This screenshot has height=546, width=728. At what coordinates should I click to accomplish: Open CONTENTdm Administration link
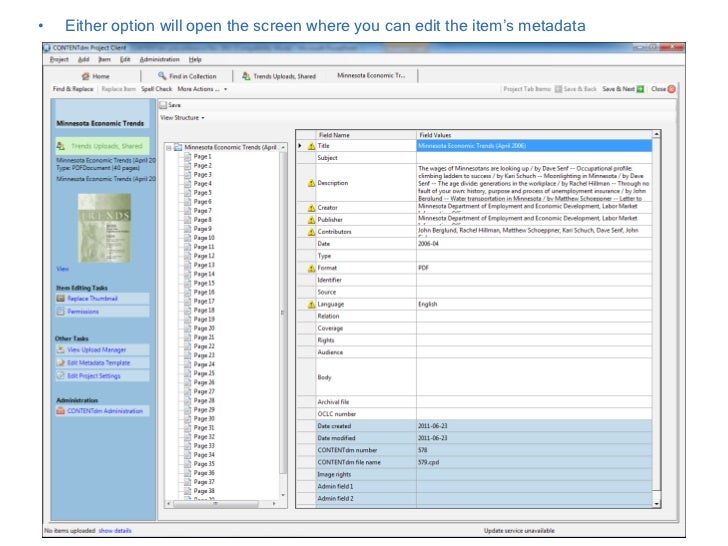click(x=105, y=411)
